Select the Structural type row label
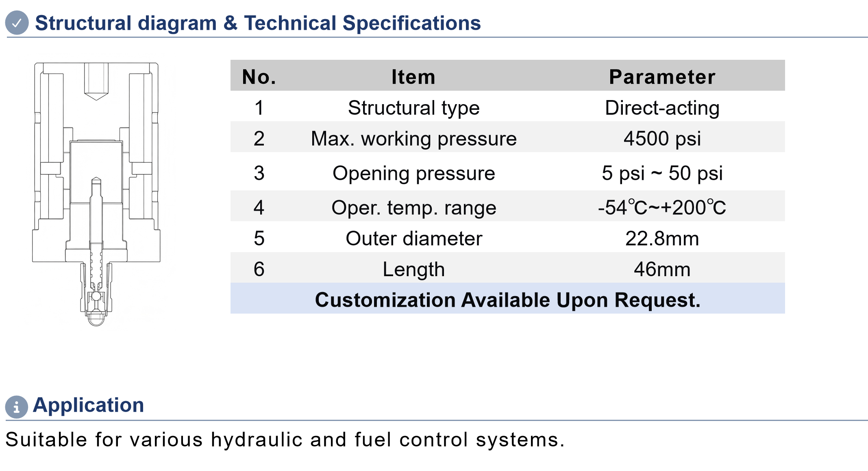 tap(414, 108)
